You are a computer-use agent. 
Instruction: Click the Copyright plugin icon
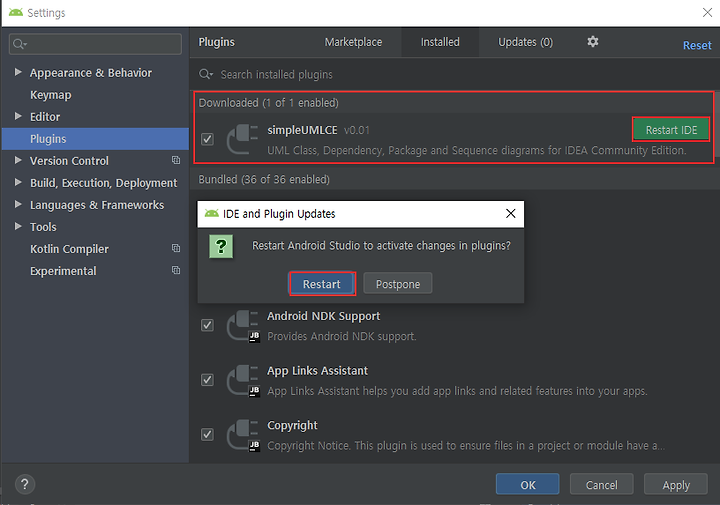click(243, 435)
